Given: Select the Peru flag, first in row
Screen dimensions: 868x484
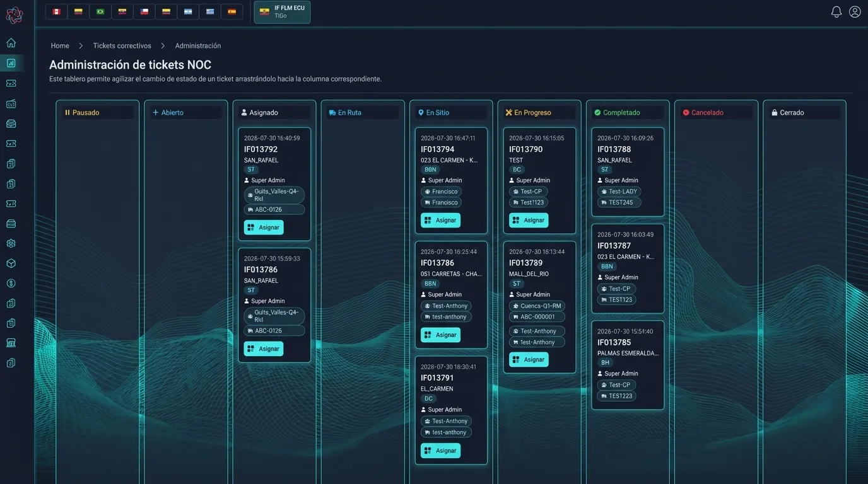Looking at the screenshot, I should (56, 11).
